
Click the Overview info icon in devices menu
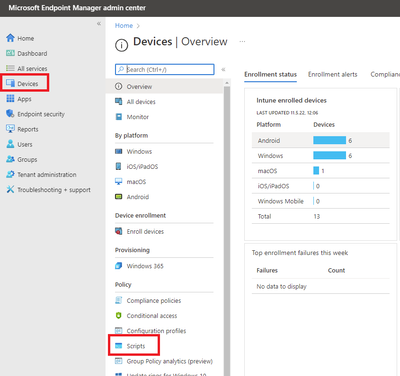pyautogui.click(x=118, y=86)
